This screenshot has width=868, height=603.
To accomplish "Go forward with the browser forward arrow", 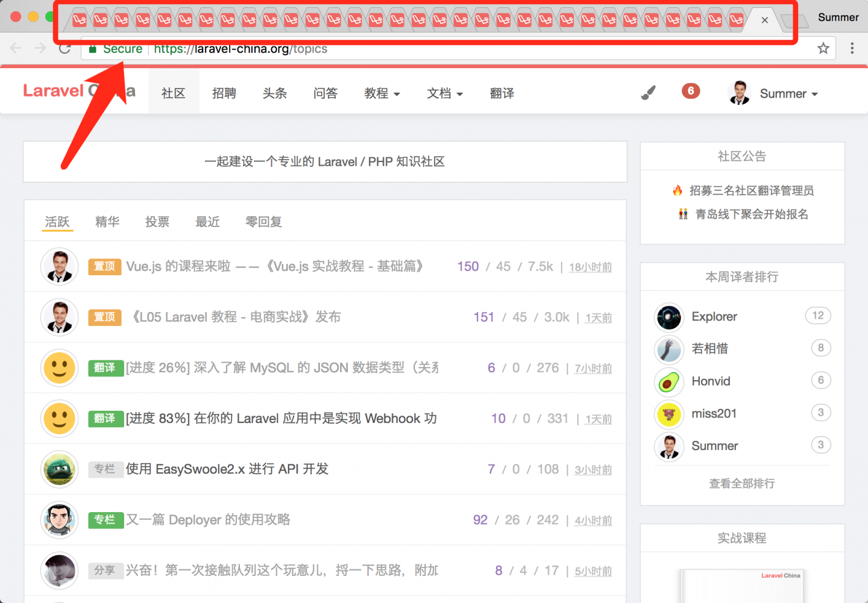I will click(x=40, y=48).
